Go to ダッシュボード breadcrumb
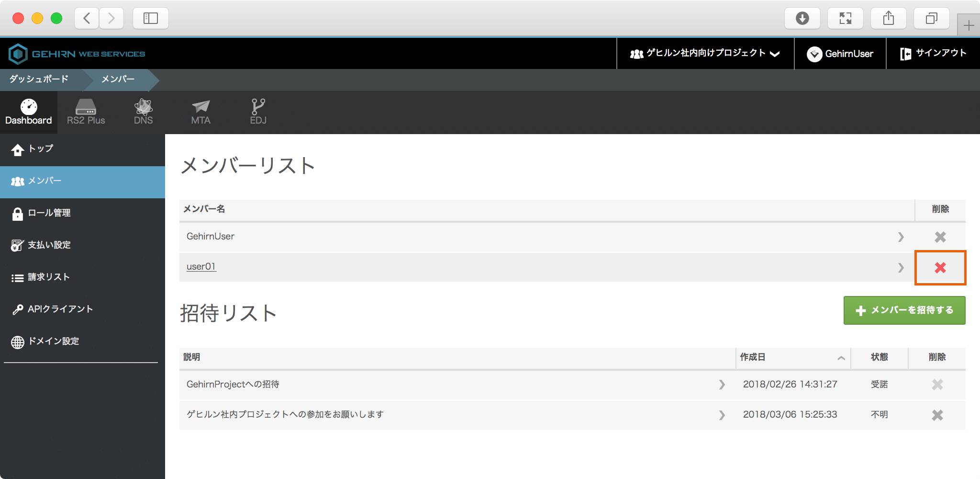The height and width of the screenshot is (479, 980). [39, 79]
